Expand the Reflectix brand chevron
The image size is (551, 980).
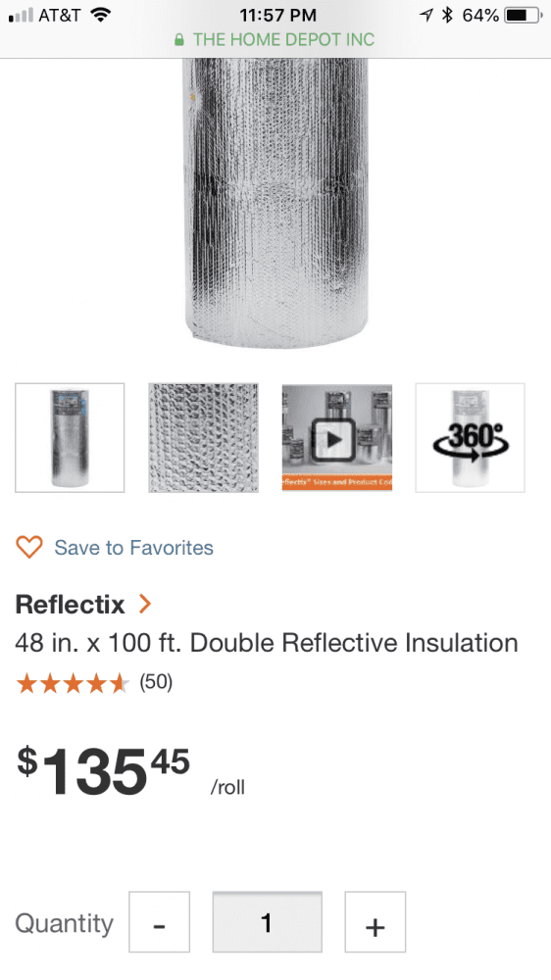coord(145,604)
